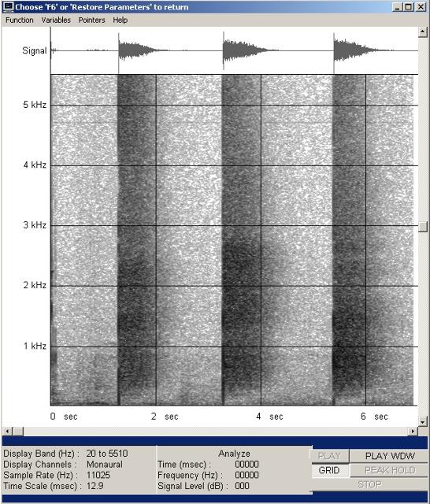This screenshot has height=504, width=430.
Task: Click the Signal waveform label
Action: 35,50
